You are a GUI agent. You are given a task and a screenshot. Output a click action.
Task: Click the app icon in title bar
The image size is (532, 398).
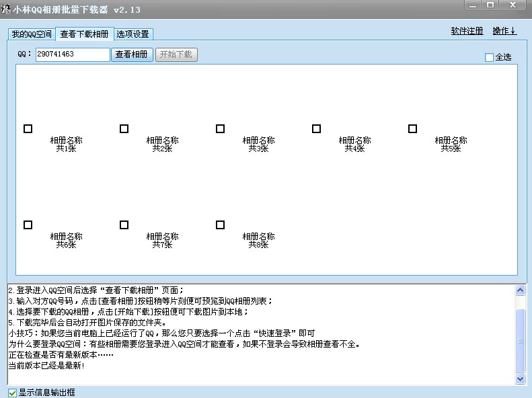pos(6,9)
